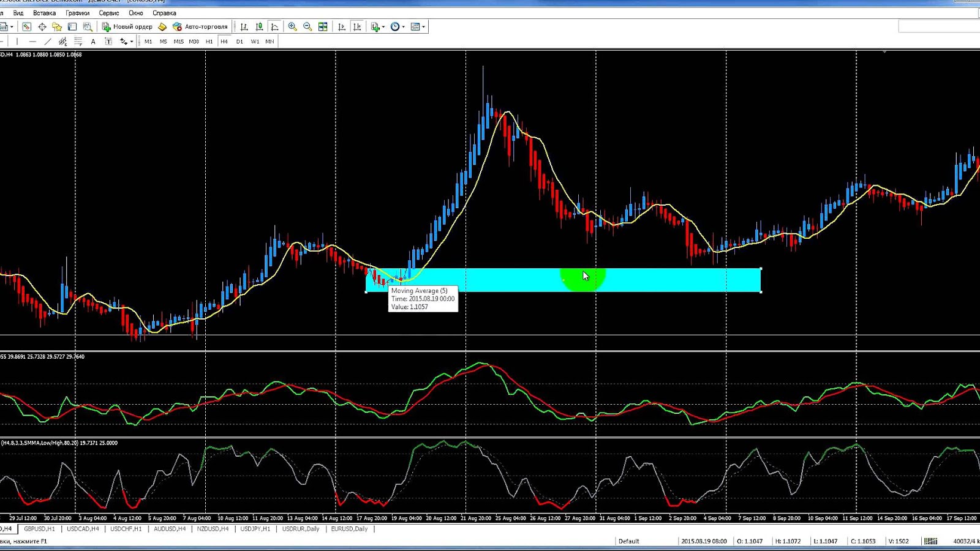Switch to the USDJPY,H1 chart tab
This screenshot has width=980, height=551.
click(x=254, y=529)
